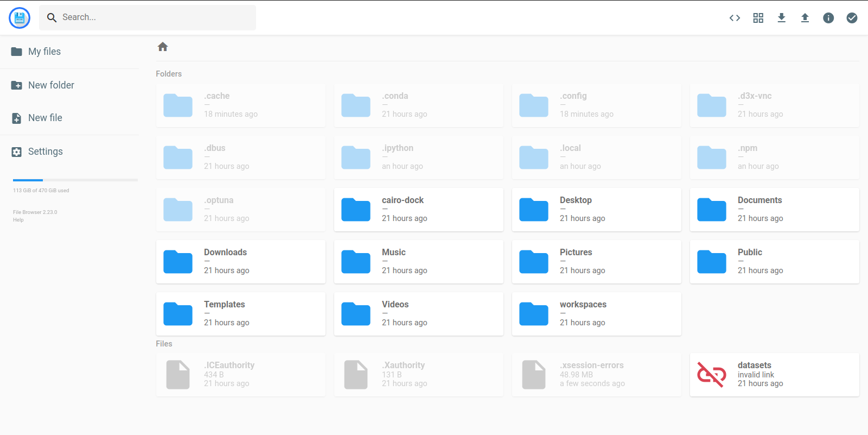Image resolution: width=868 pixels, height=435 pixels.
Task: Click the broken link datasets icon
Action: pyautogui.click(x=711, y=375)
